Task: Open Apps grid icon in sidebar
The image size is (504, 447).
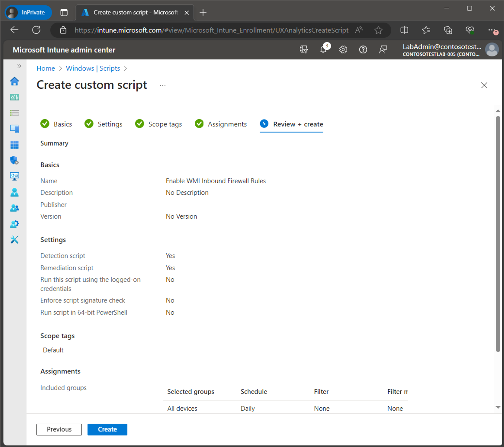Action: coord(15,144)
